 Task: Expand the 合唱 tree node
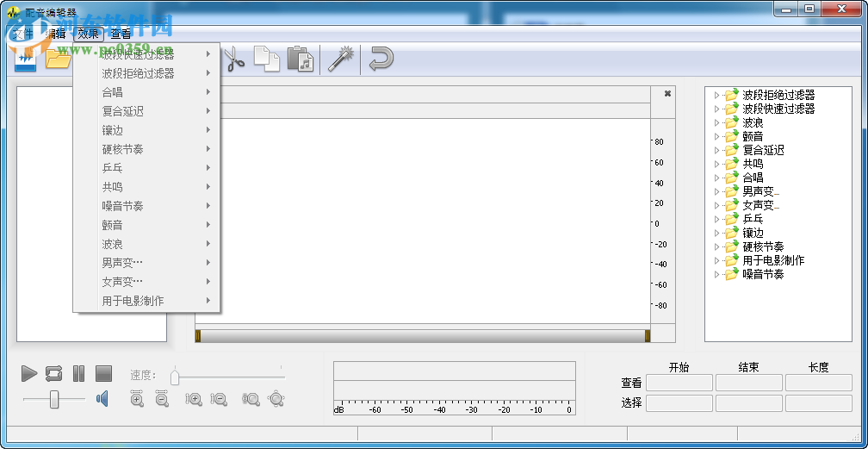pos(717,178)
